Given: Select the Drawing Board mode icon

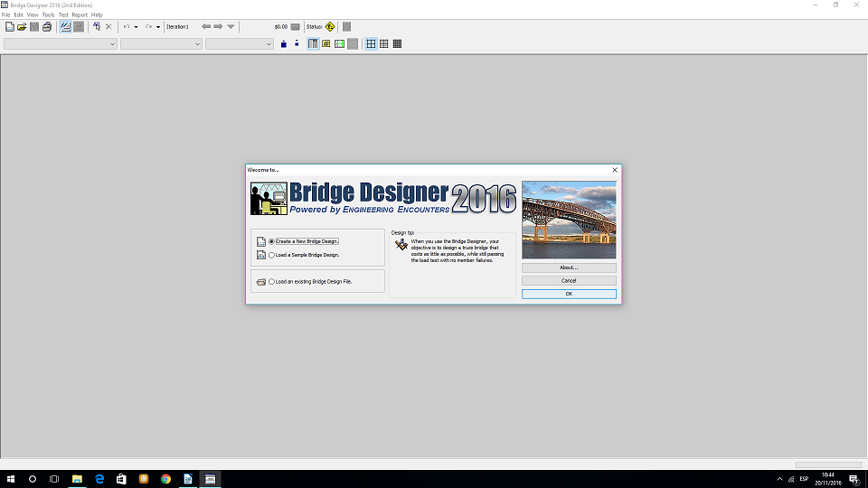Looking at the screenshot, I should 65,26.
